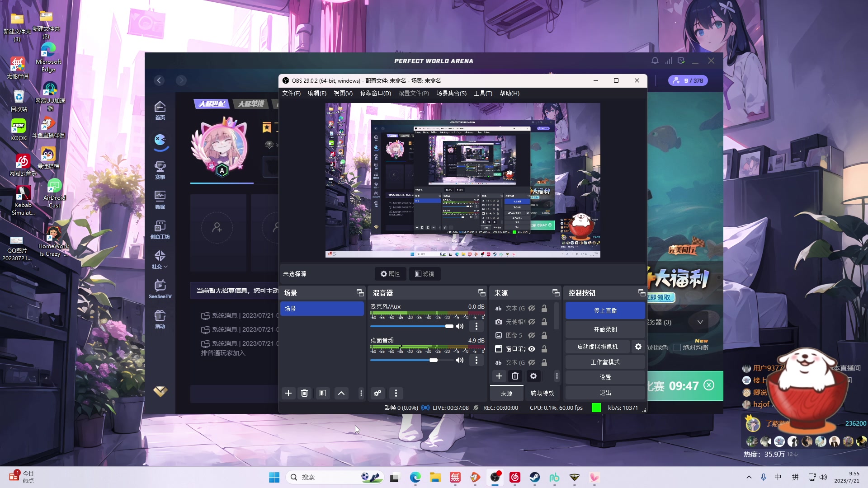Start virtual camera with 启动虚拟摄像机
The image size is (868, 488).
[x=597, y=347]
